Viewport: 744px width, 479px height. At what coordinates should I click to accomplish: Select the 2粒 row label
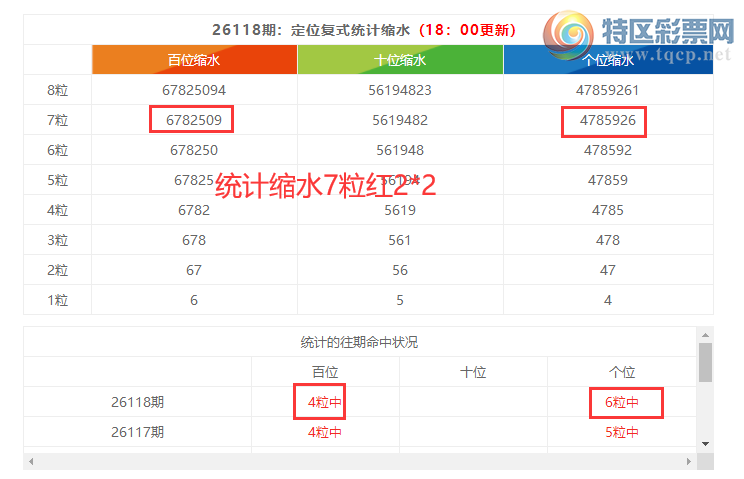click(57, 270)
